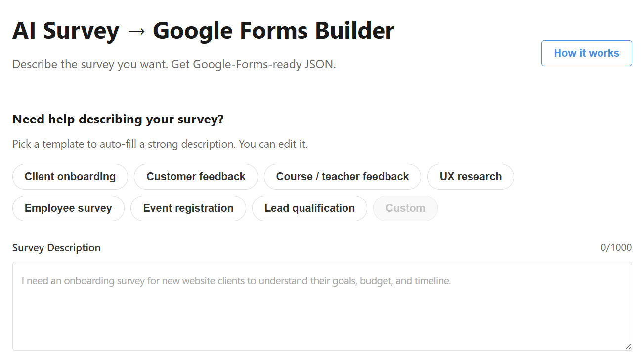Click inside the Survey Description text area
The height and width of the screenshot is (359, 644).
321,306
